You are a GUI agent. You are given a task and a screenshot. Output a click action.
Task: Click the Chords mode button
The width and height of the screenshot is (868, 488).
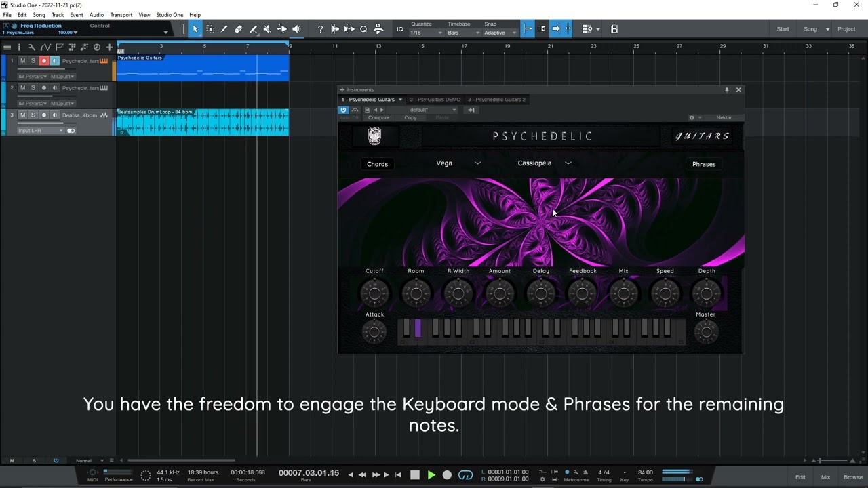click(378, 164)
